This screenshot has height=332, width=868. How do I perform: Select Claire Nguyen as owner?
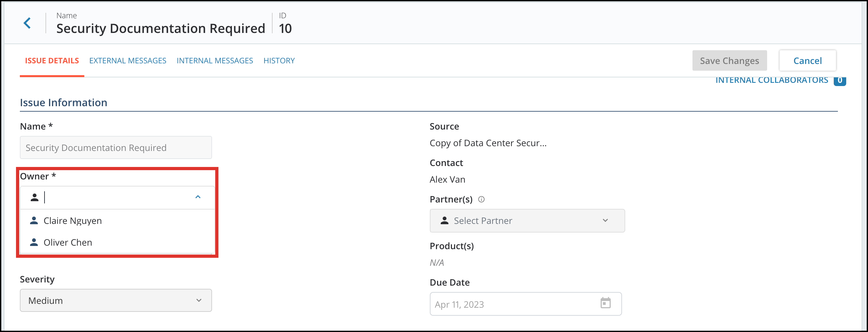coord(118,220)
